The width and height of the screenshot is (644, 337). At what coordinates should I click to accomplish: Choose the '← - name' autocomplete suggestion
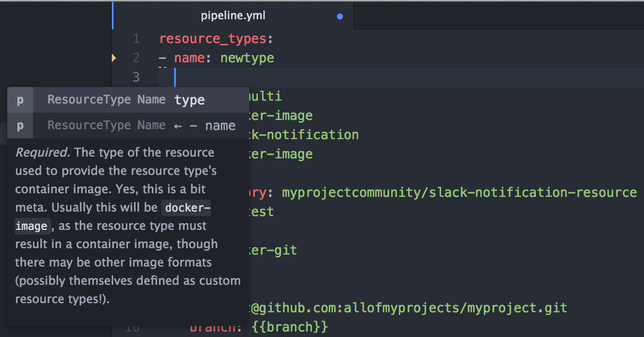pyautogui.click(x=128, y=125)
